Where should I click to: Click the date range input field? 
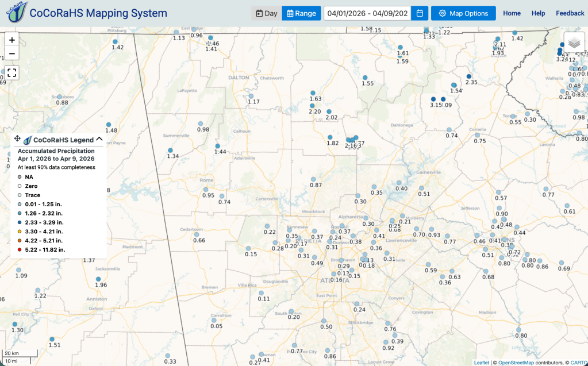click(x=367, y=13)
